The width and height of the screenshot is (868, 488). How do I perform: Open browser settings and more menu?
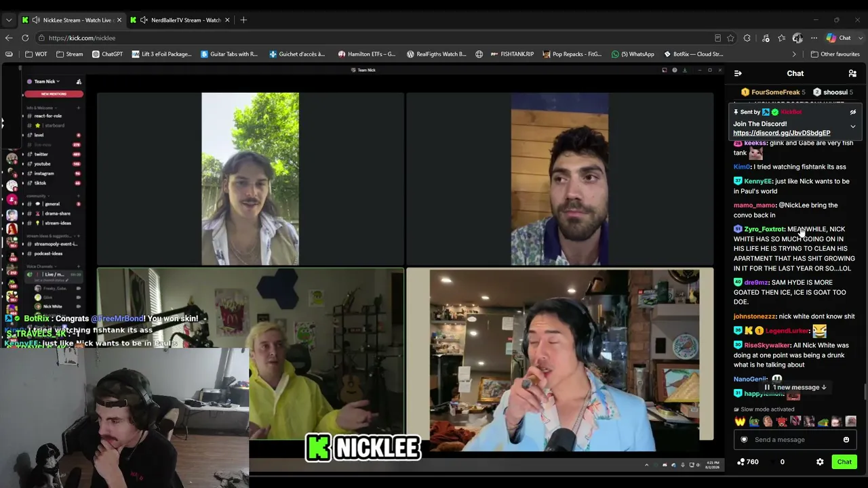(814, 38)
